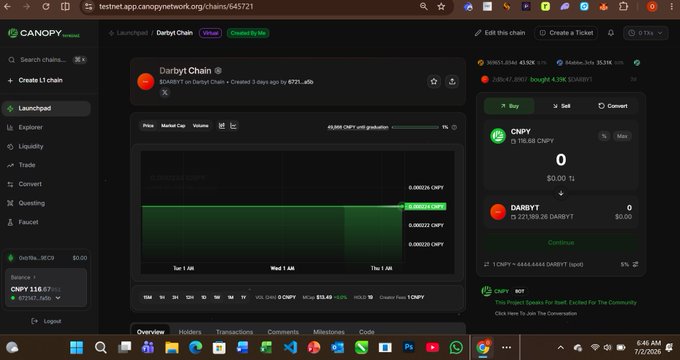Click the Max button for CNPY amount

point(622,136)
